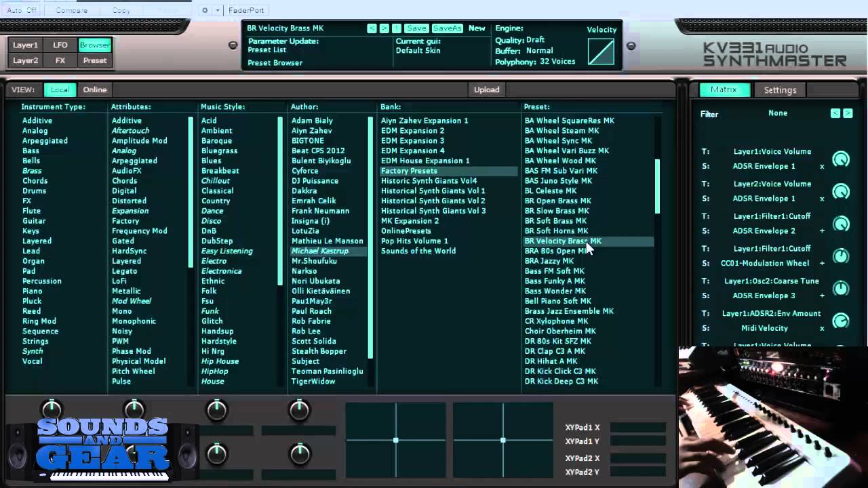Click New to create a preset
The width and height of the screenshot is (868, 488).
pyautogui.click(x=477, y=28)
